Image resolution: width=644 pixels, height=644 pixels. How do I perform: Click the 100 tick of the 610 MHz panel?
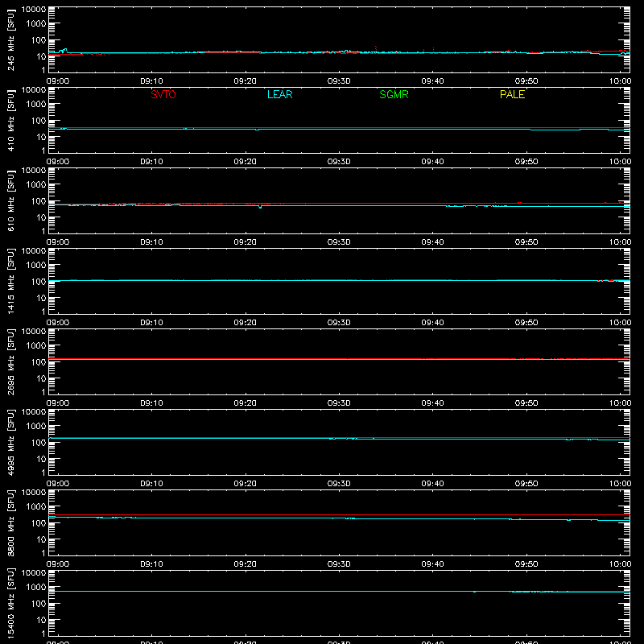point(39,201)
